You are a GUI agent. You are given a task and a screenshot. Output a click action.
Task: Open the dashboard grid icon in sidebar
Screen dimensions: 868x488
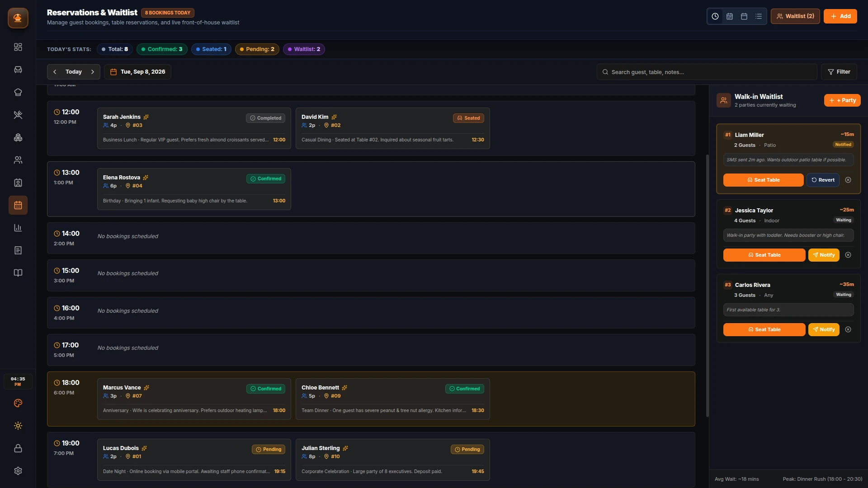[18, 47]
